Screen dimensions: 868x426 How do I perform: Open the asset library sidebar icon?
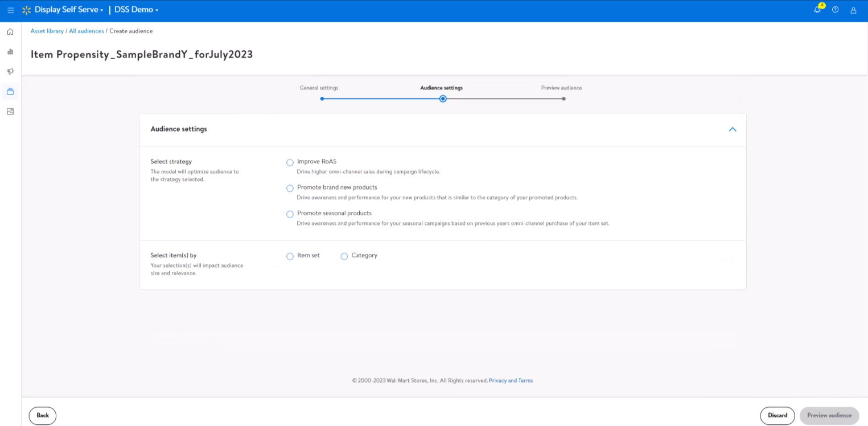pyautogui.click(x=10, y=92)
